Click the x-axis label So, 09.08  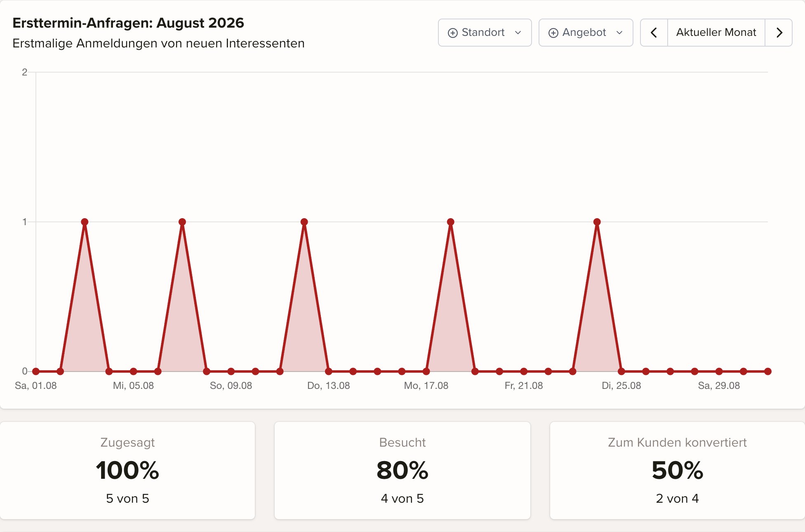(231, 386)
